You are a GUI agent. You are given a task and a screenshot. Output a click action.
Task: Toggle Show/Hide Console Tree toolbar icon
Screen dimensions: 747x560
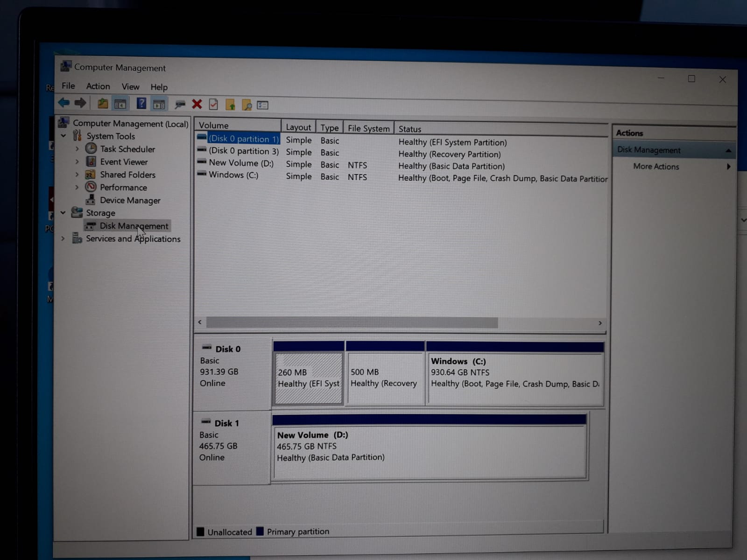pos(120,104)
